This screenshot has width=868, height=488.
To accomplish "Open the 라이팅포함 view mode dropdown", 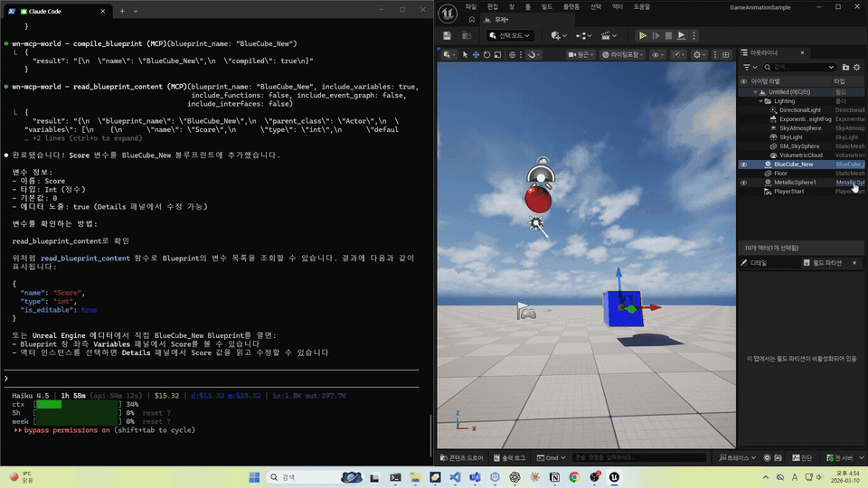I will point(623,55).
